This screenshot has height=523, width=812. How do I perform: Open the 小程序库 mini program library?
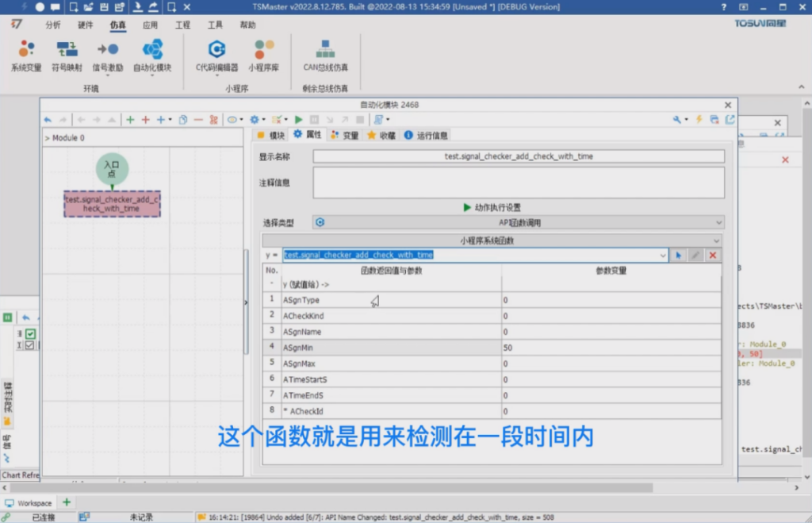pos(263,56)
